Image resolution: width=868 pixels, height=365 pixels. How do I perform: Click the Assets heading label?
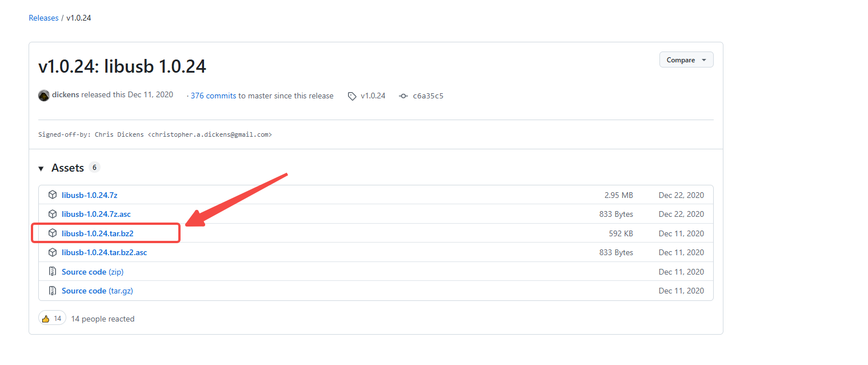pyautogui.click(x=67, y=168)
